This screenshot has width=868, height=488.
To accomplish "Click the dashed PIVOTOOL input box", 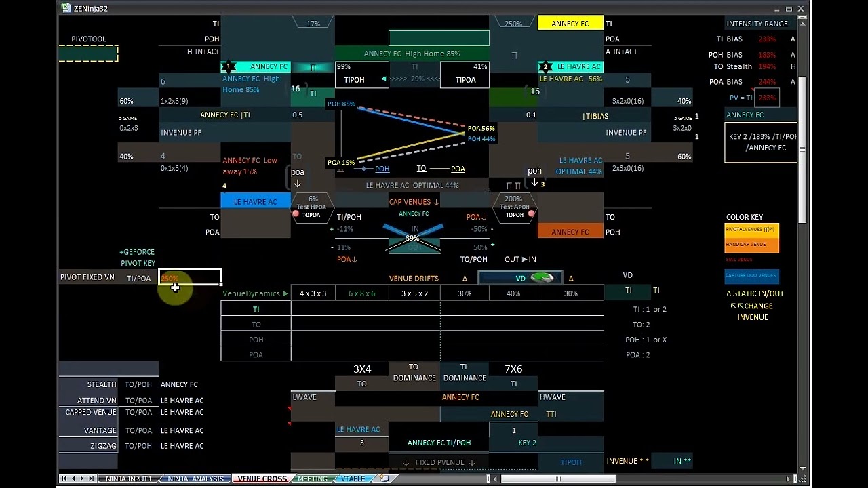I will coord(88,54).
